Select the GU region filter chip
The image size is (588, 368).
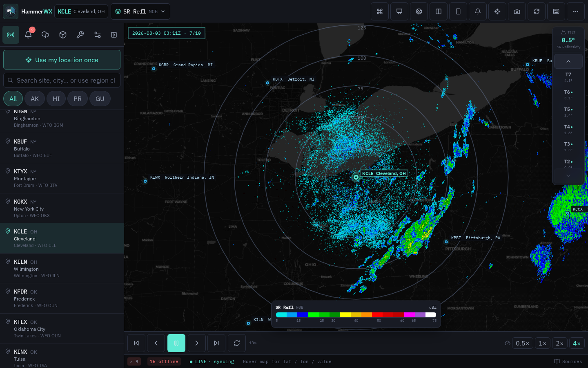point(100,99)
